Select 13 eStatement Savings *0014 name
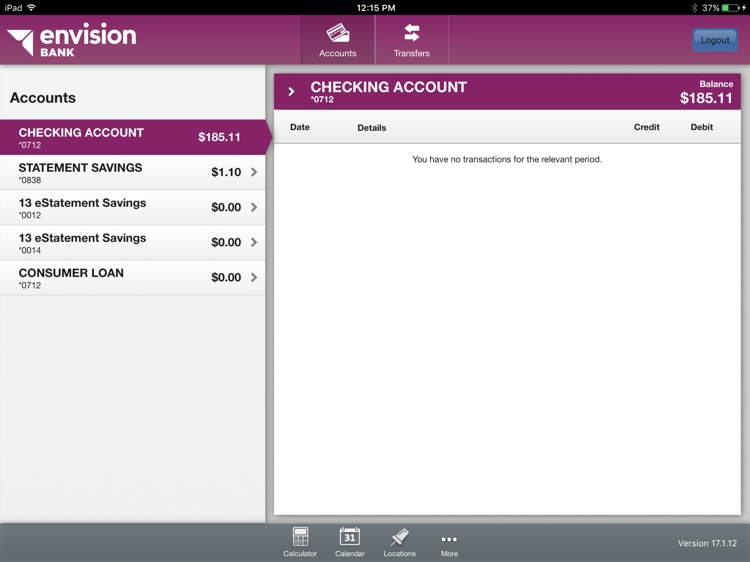750x562 pixels. [82, 238]
